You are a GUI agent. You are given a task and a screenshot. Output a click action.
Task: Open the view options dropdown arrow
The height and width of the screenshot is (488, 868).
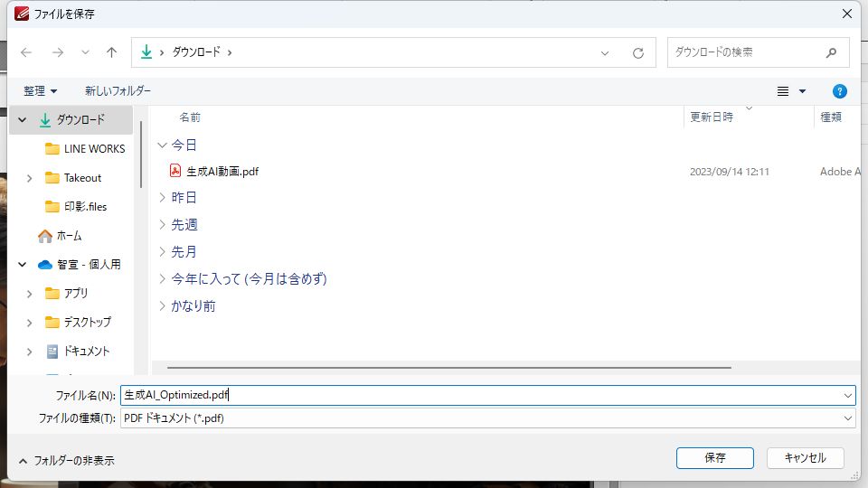802,91
